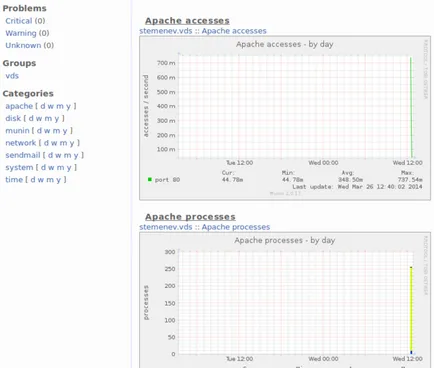
Task: Open stemenev.vds link above Apache accesses graph
Action: pos(166,31)
